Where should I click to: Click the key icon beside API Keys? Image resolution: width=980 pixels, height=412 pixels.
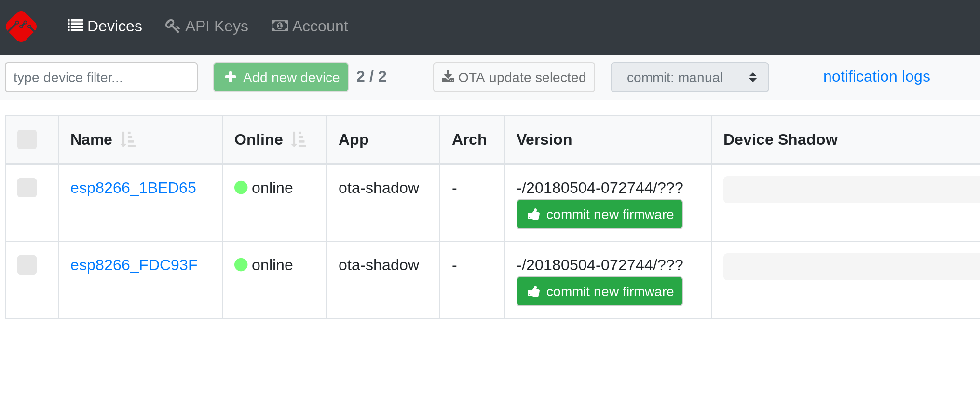pyautogui.click(x=172, y=26)
